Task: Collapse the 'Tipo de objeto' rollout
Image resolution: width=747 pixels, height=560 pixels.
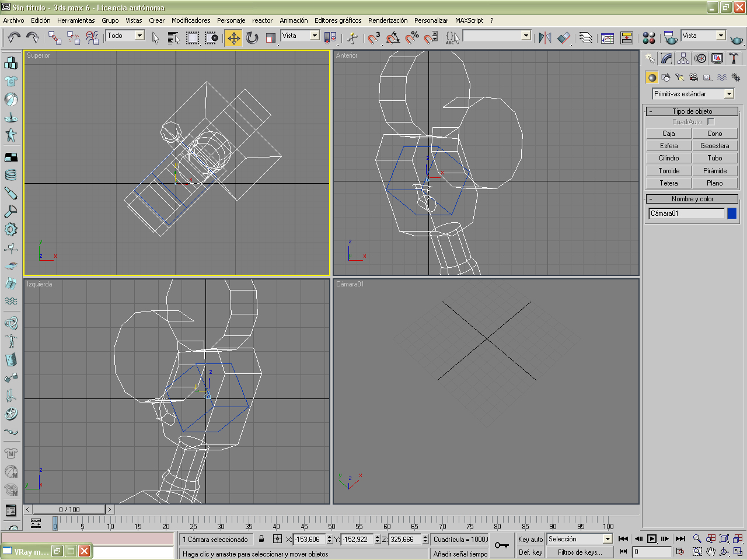Action: [x=692, y=111]
